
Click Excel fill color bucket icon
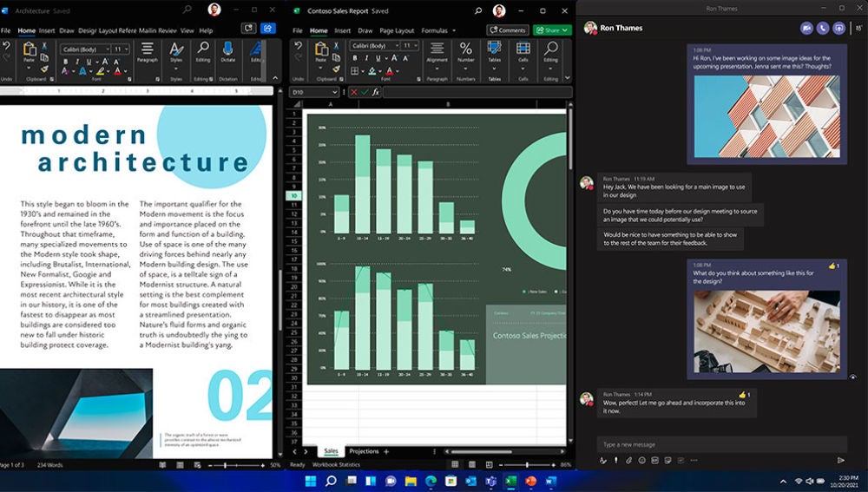(372, 71)
